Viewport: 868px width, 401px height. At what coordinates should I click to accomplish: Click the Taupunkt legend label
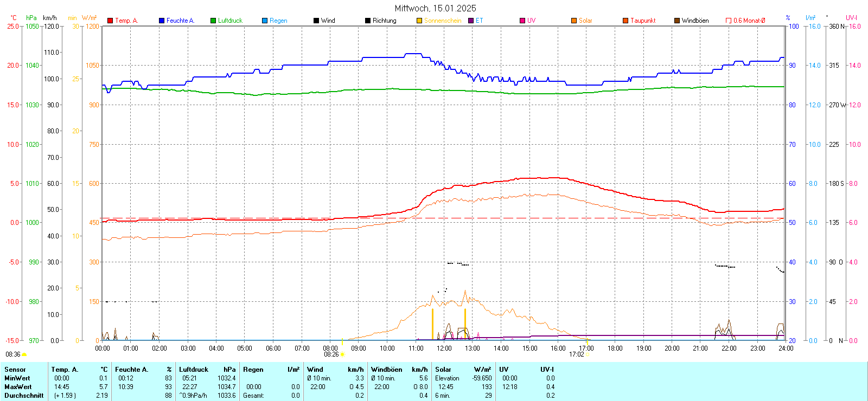click(643, 21)
